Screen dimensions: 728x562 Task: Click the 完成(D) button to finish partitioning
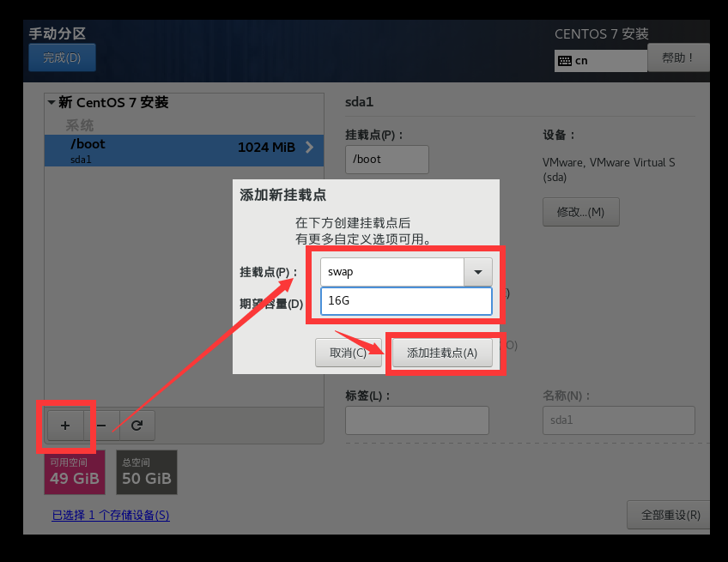(62, 57)
